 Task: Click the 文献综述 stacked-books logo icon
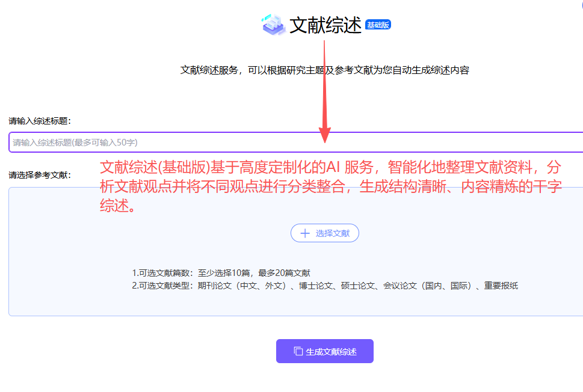click(x=273, y=25)
